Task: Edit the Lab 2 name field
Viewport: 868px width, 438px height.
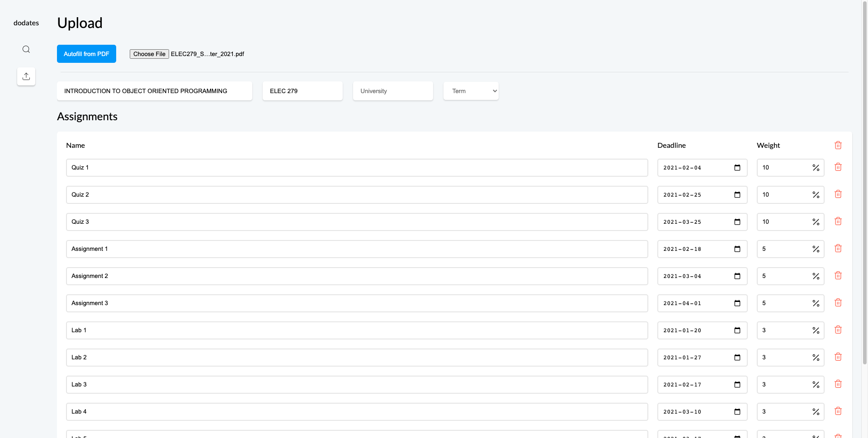Action: tap(357, 358)
